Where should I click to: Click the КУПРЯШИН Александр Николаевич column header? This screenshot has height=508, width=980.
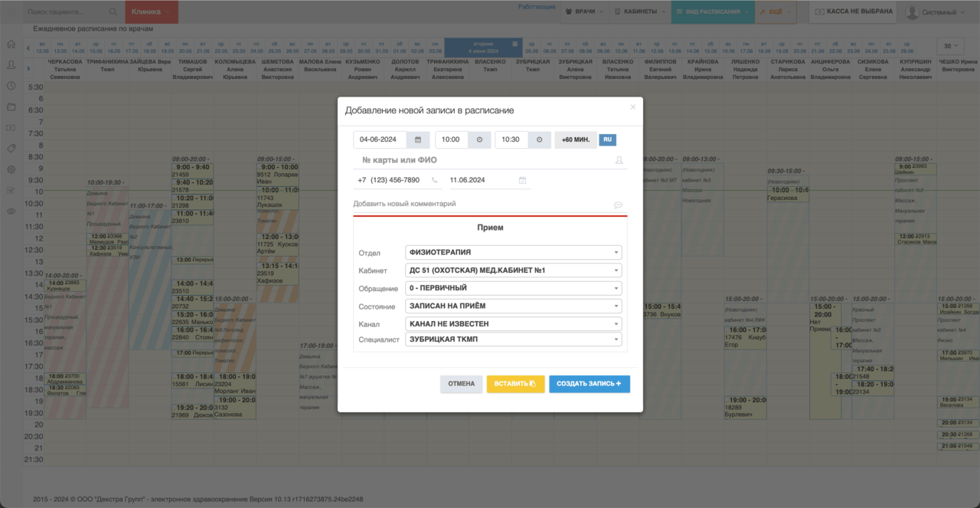916,69
